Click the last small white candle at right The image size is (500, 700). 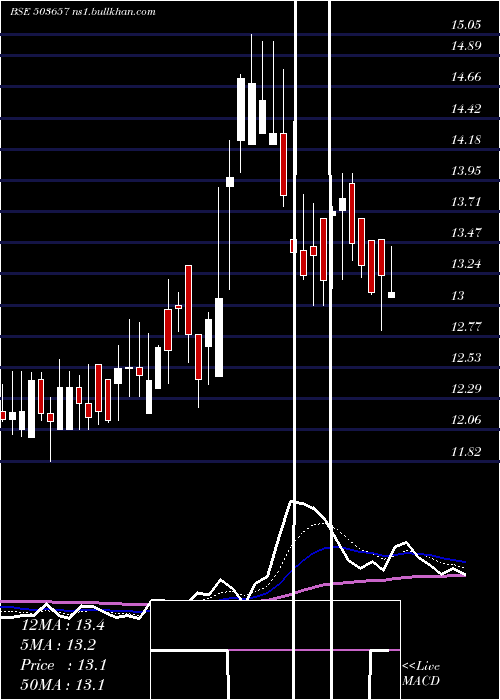click(x=392, y=295)
